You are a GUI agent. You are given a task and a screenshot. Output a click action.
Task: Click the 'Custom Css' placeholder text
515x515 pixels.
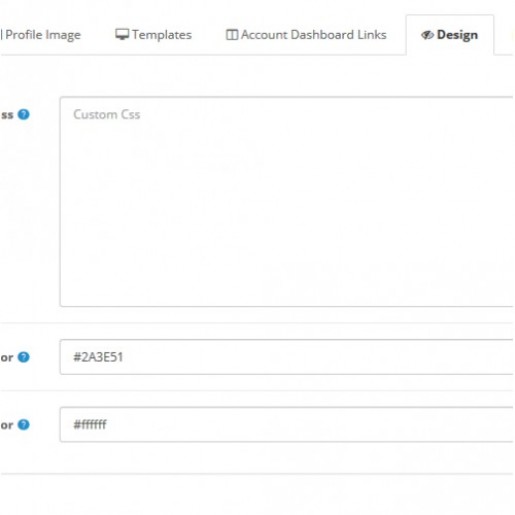(x=107, y=114)
